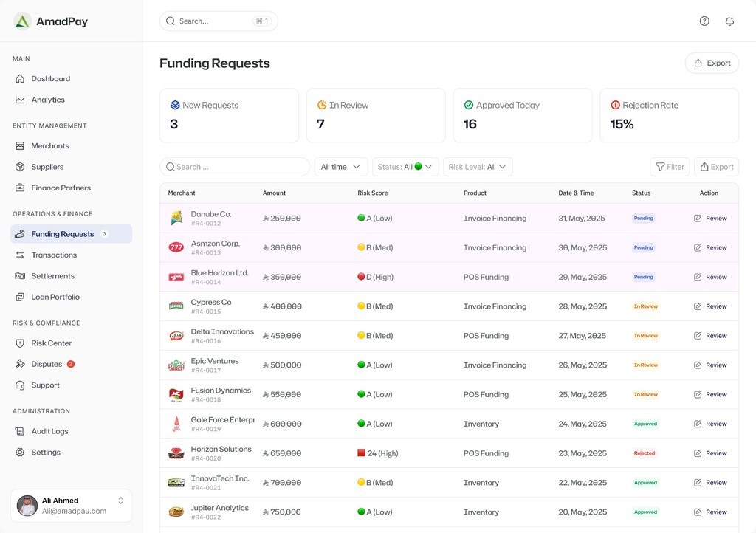Open the Status filter dropdown
The height and width of the screenshot is (533, 756).
coord(405,167)
